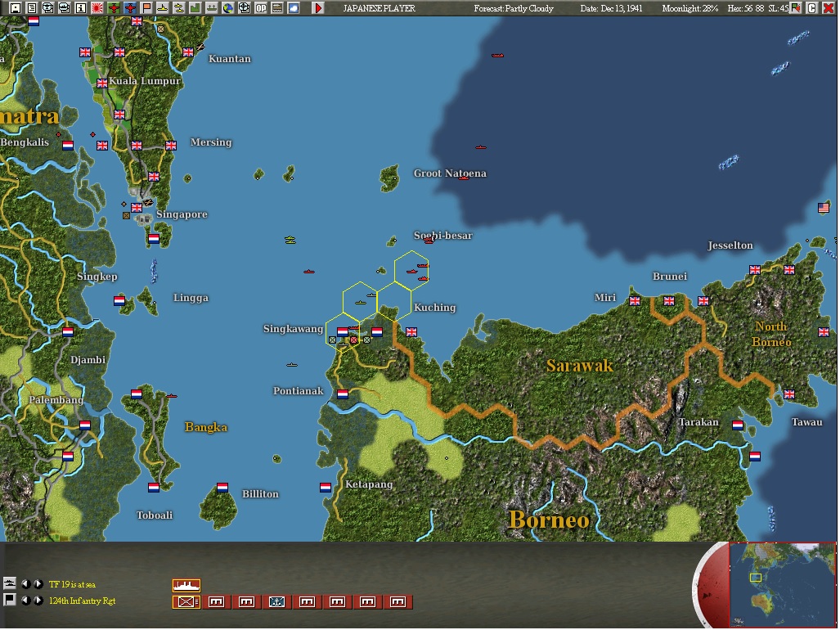Click the Brunei base flag
The height and width of the screenshot is (630, 840).
(669, 301)
